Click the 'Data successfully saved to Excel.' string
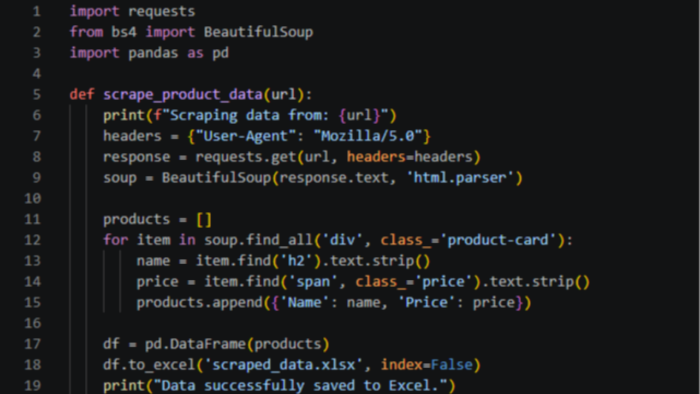700x394 pixels. click(x=300, y=386)
